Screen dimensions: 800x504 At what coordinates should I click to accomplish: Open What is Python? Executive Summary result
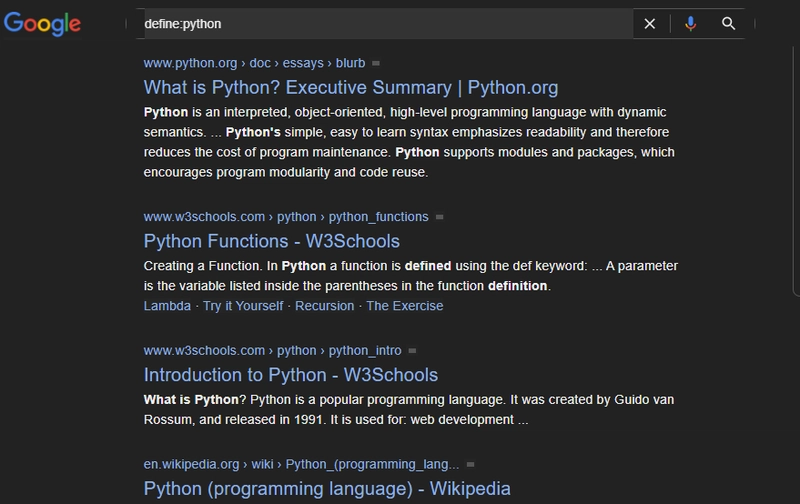click(x=351, y=88)
